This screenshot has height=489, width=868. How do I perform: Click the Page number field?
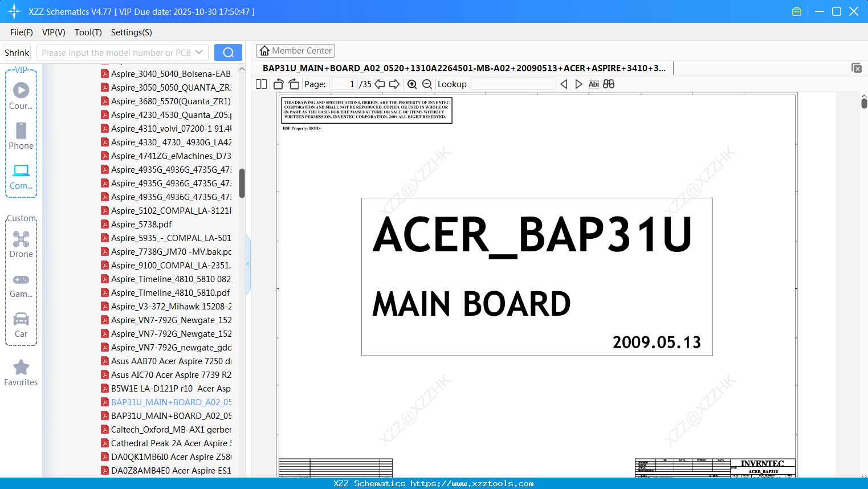pyautogui.click(x=343, y=84)
